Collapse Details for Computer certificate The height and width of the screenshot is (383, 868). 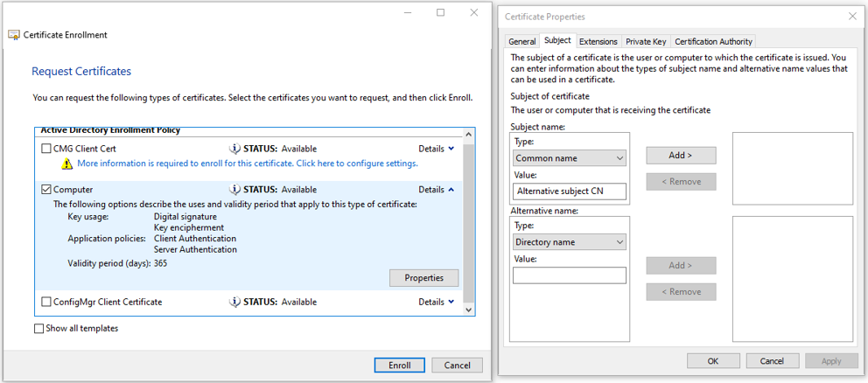[x=436, y=190]
